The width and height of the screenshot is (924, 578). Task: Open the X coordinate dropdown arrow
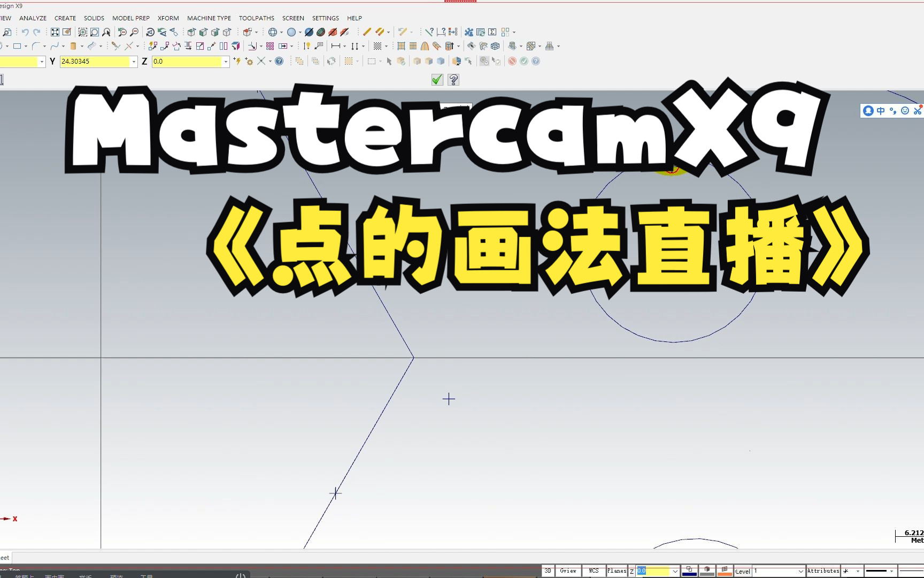[42, 62]
